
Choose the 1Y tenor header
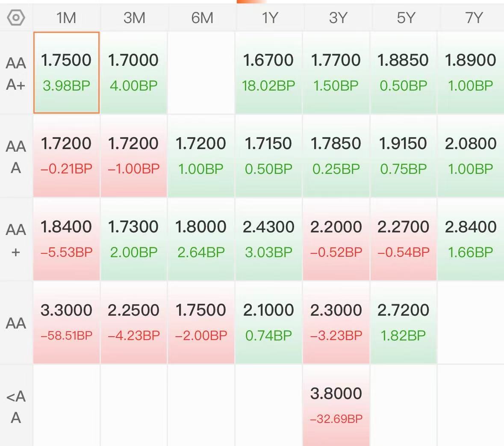[269, 18]
